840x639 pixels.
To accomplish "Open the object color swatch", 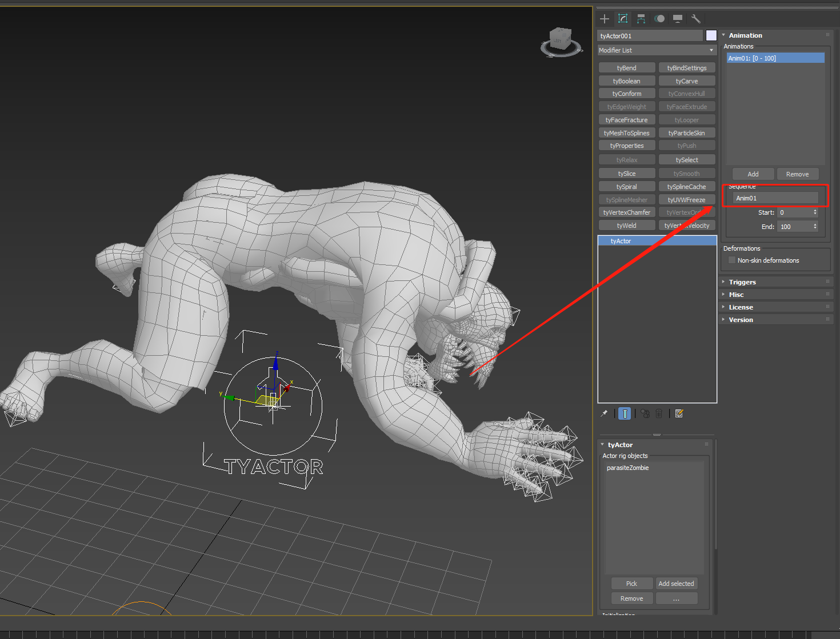I will [x=711, y=35].
